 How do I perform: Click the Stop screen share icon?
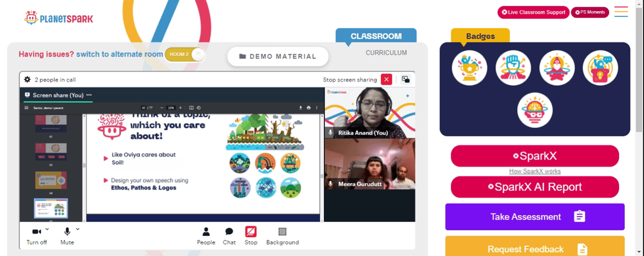click(251, 232)
